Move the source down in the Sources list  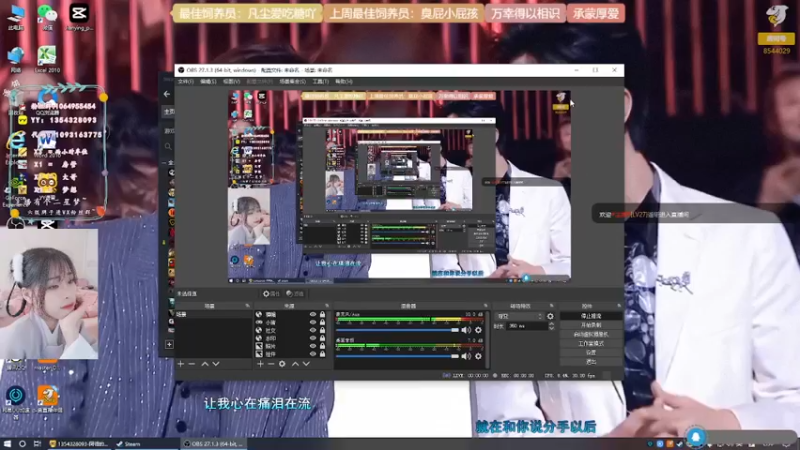pos(306,364)
